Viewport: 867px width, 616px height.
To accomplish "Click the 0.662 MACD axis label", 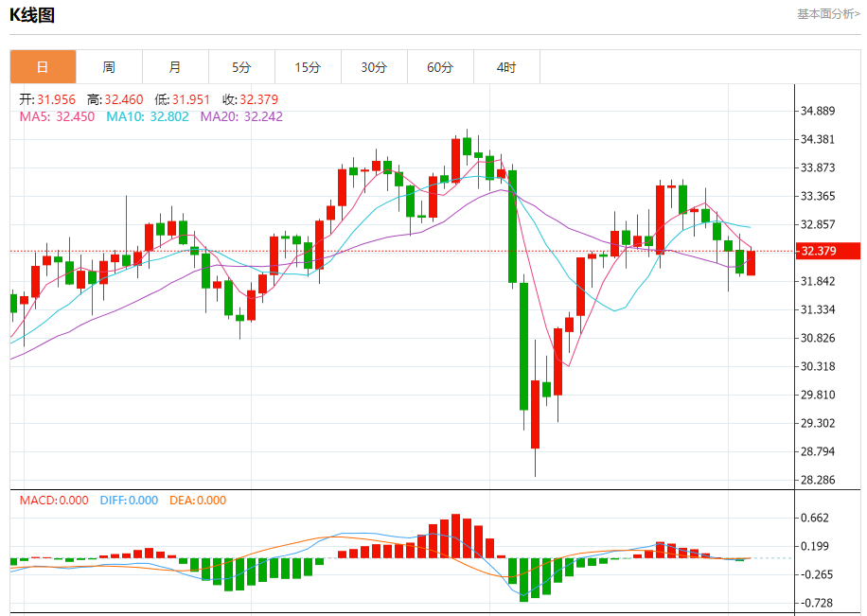I will point(814,518).
